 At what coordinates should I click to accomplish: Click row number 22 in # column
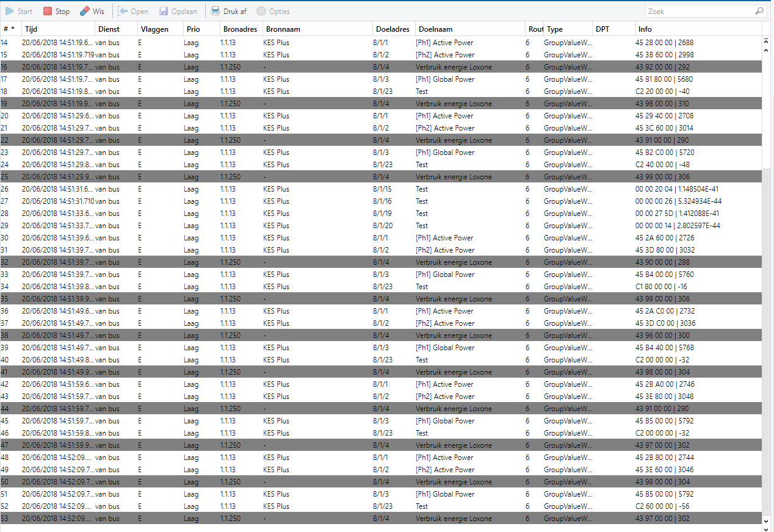click(4, 140)
